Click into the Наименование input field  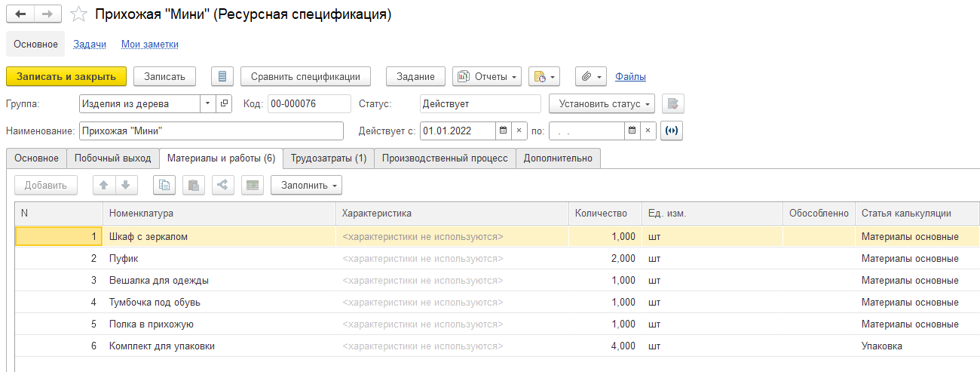pos(211,131)
